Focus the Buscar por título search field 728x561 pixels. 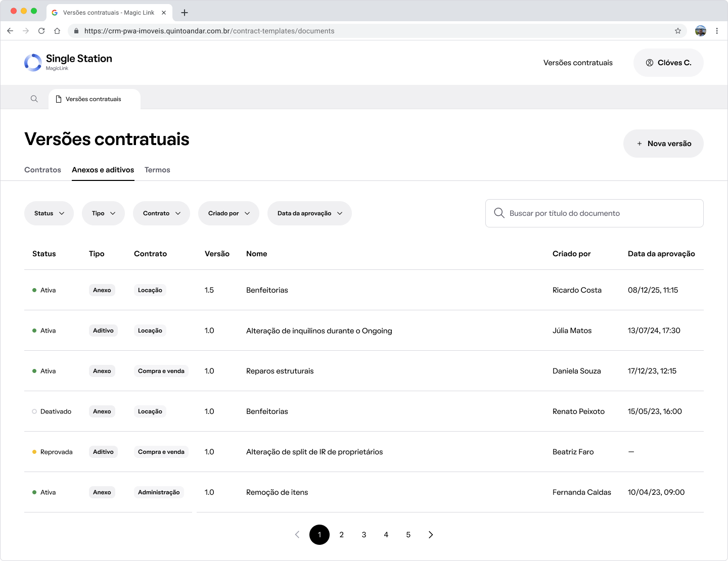(595, 213)
